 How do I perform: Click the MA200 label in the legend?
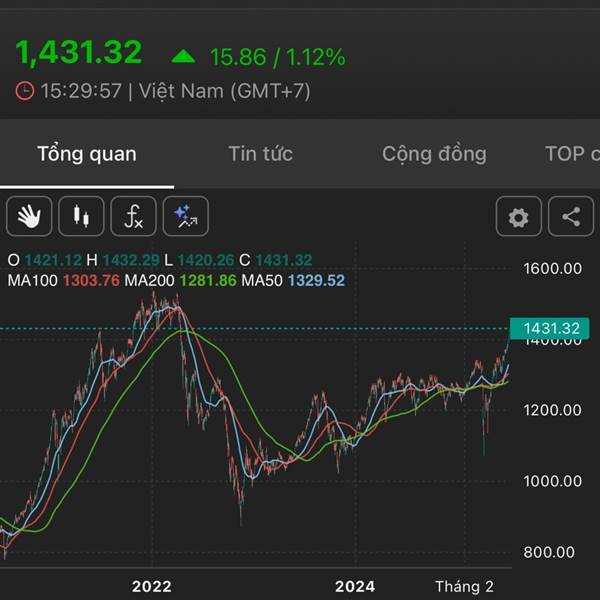click(x=150, y=280)
